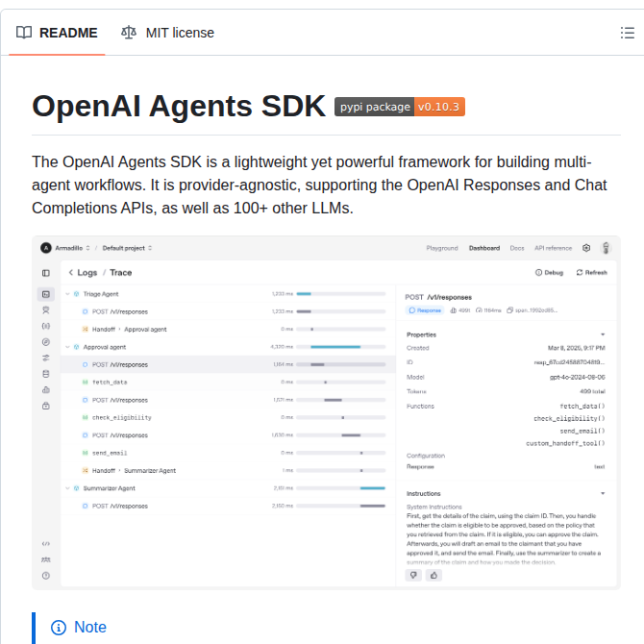Image resolution: width=644 pixels, height=644 pixels.
Task: Select API reference in the screenshot's navigation
Action: pos(553,248)
